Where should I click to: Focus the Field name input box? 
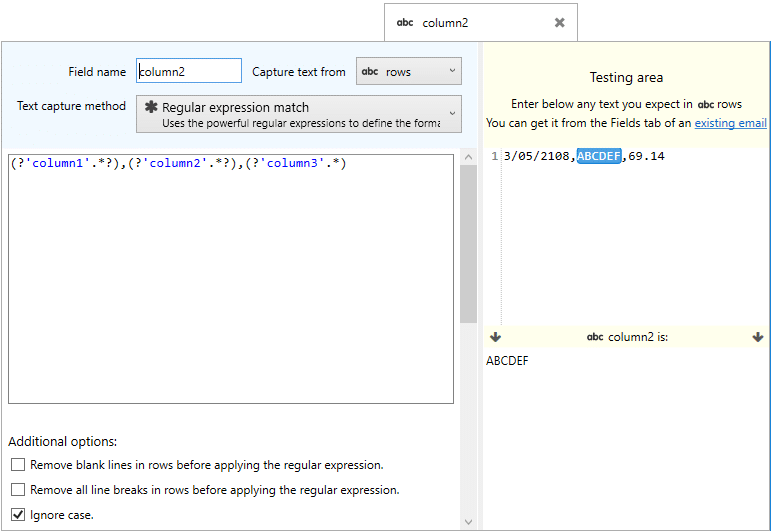[189, 71]
